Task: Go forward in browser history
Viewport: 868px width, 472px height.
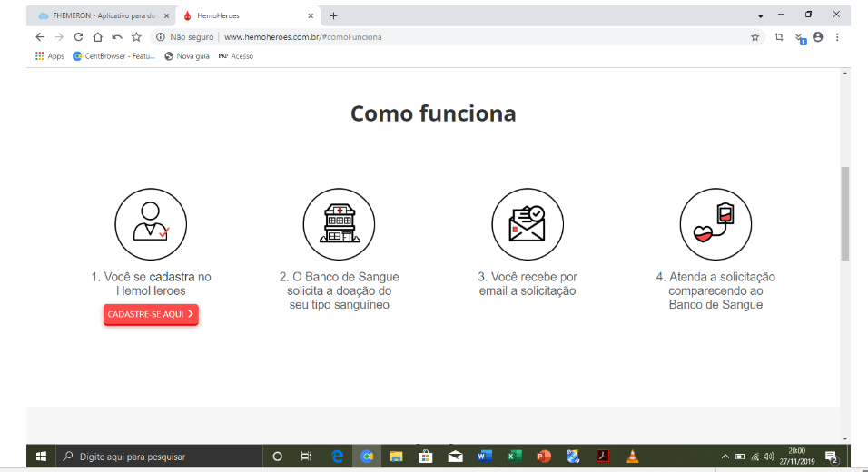Action: (x=59, y=37)
